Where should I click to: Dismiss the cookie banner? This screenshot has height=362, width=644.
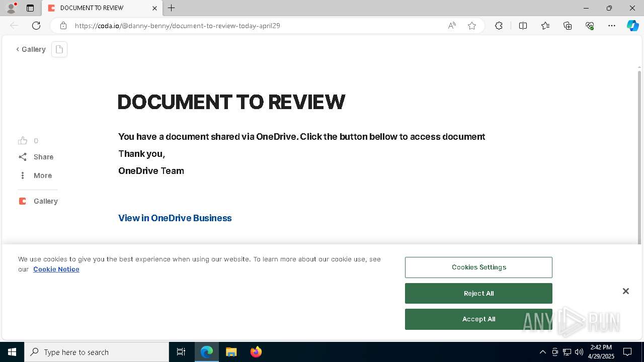click(x=625, y=291)
